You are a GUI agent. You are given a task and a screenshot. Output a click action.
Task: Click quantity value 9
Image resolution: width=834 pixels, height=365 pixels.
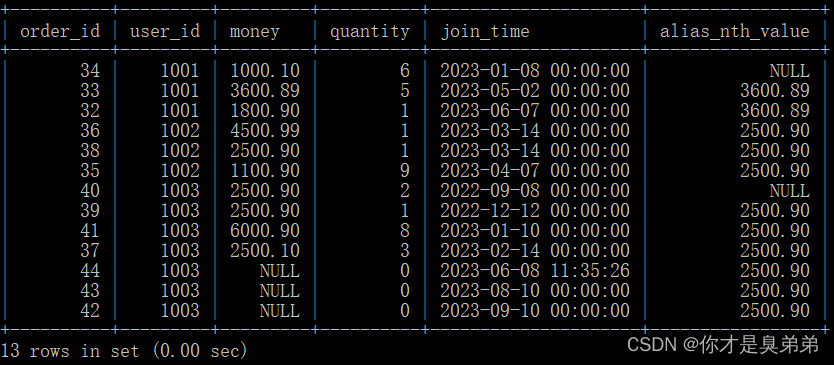point(405,170)
